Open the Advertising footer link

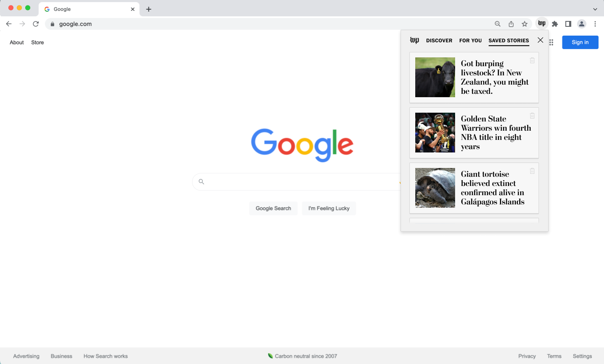26,356
